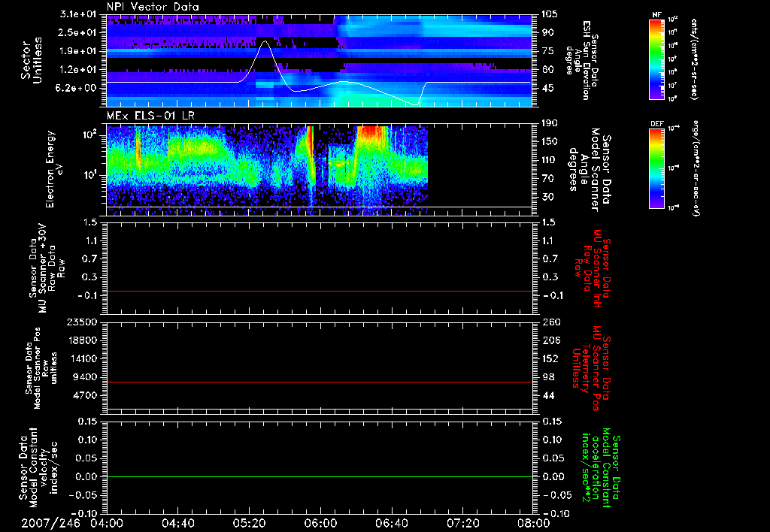This screenshot has height=532, width=770.
Task: Click the red scanner position line
Action: (x=320, y=382)
